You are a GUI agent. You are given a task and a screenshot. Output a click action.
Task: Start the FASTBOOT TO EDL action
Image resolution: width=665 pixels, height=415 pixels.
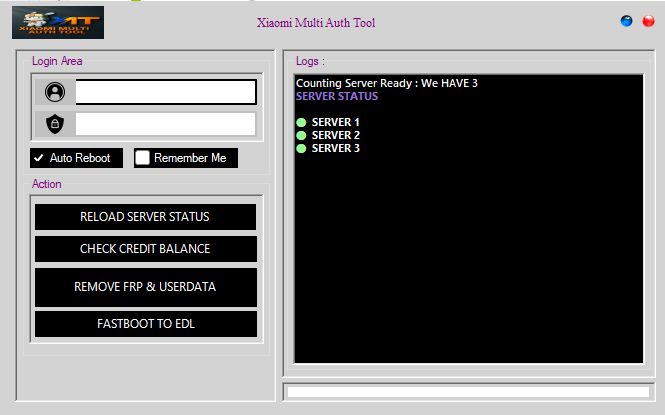145,324
